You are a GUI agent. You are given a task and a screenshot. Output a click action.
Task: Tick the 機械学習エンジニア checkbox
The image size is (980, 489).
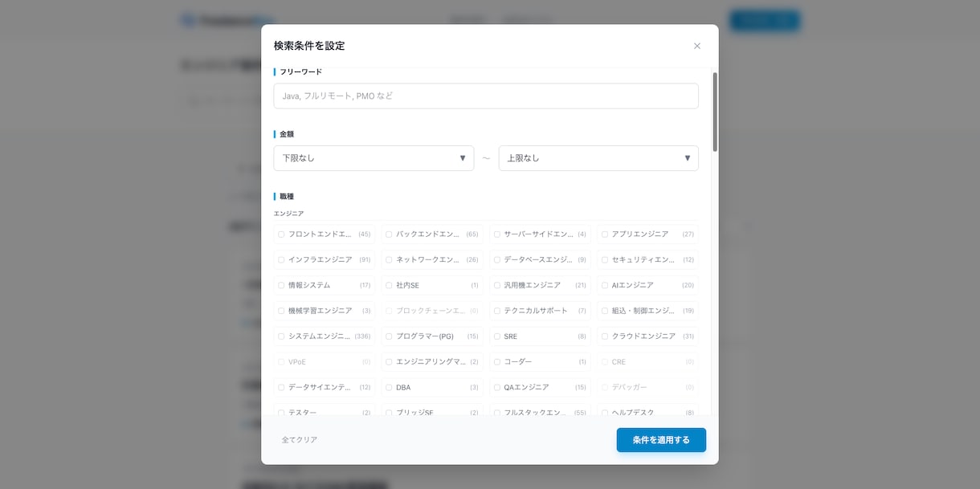coord(281,311)
